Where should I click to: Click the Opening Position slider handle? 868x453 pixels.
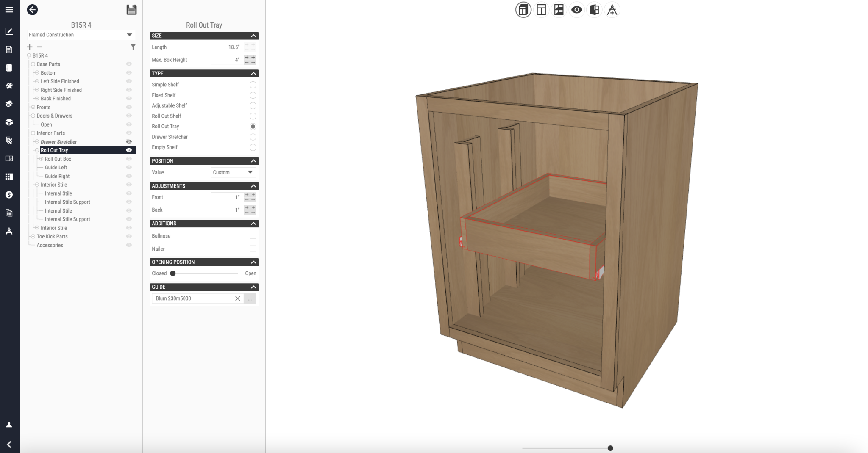tap(173, 273)
